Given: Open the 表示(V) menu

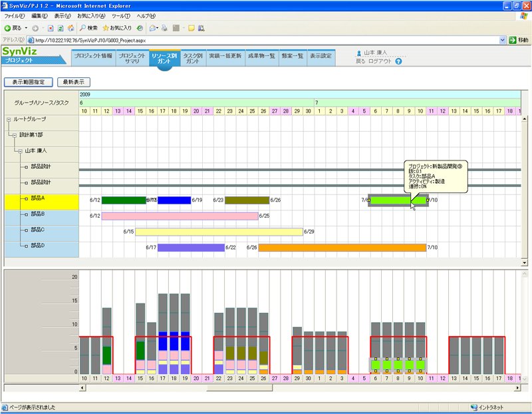Looking at the screenshot, I should coord(63,16).
